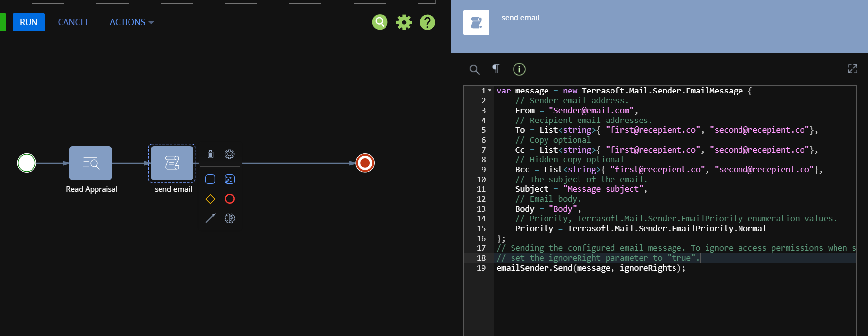Image resolution: width=868 pixels, height=336 pixels.
Task: Open the green help question mark icon
Action: pos(427,22)
